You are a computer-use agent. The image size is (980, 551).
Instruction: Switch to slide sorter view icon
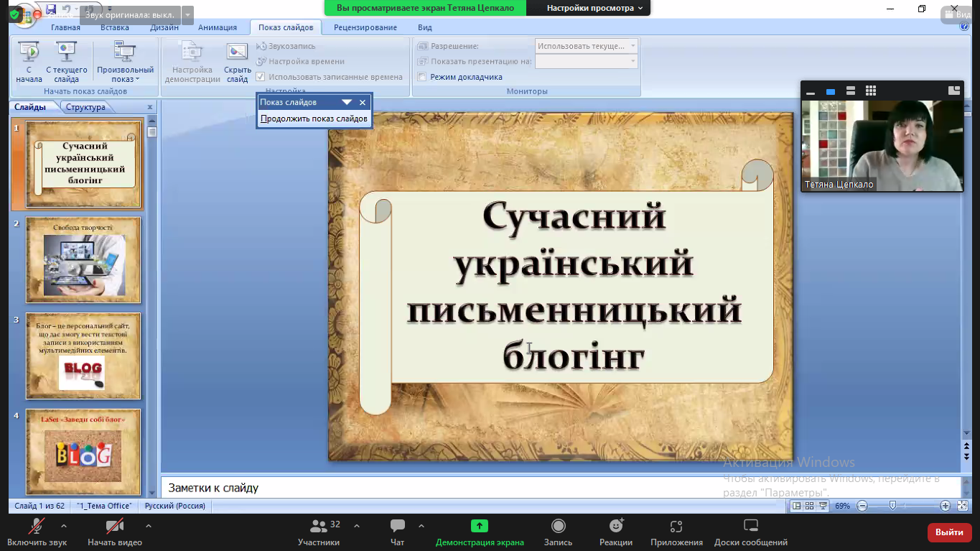810,506
